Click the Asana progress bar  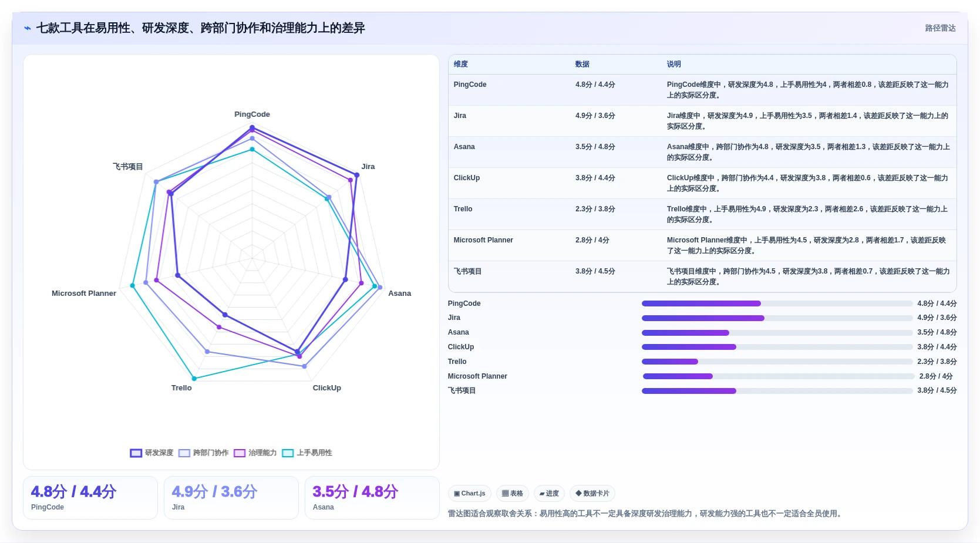pyautogui.click(x=777, y=333)
